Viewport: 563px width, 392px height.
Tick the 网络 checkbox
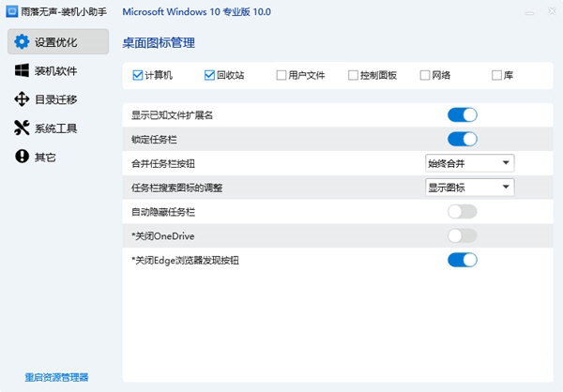[425, 75]
